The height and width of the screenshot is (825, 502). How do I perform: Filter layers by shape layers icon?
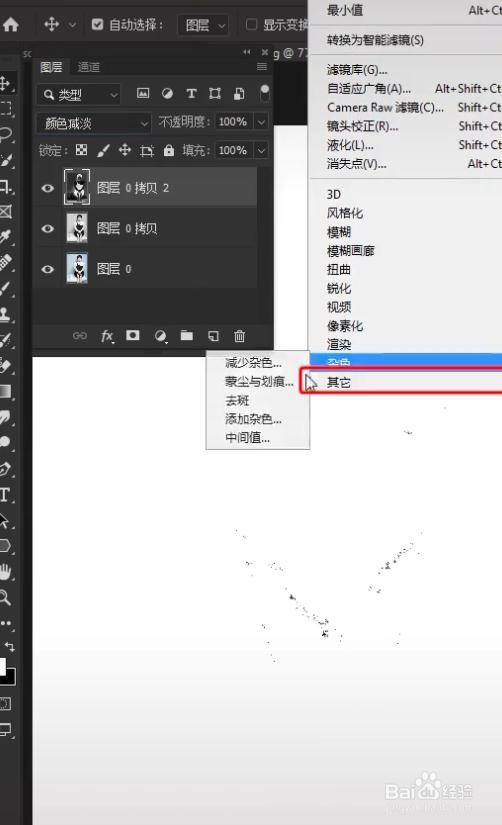click(215, 94)
